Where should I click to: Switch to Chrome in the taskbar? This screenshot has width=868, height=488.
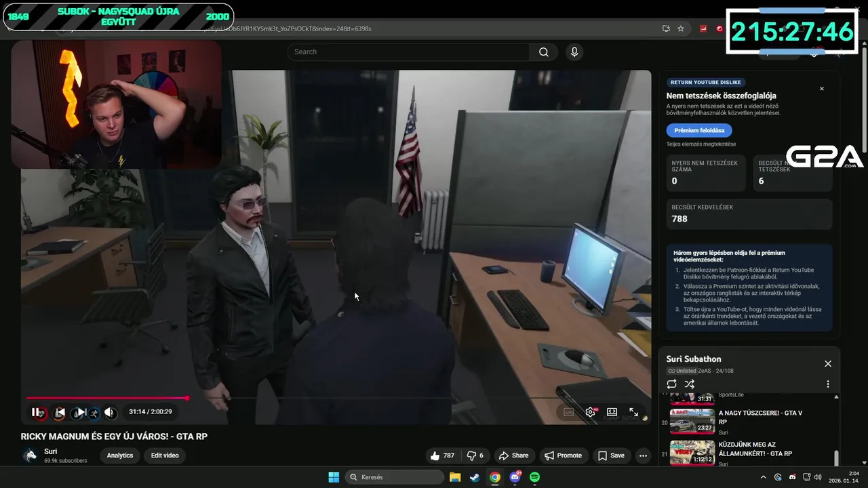click(495, 477)
